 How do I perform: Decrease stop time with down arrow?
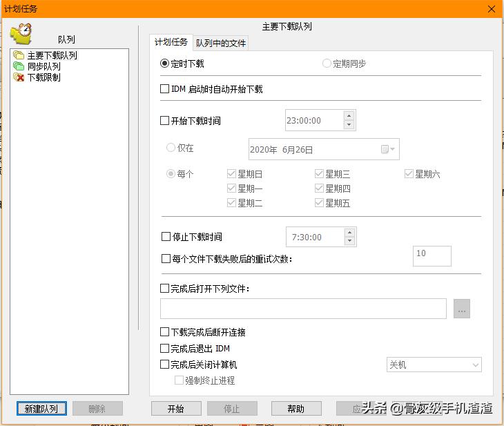(x=350, y=241)
